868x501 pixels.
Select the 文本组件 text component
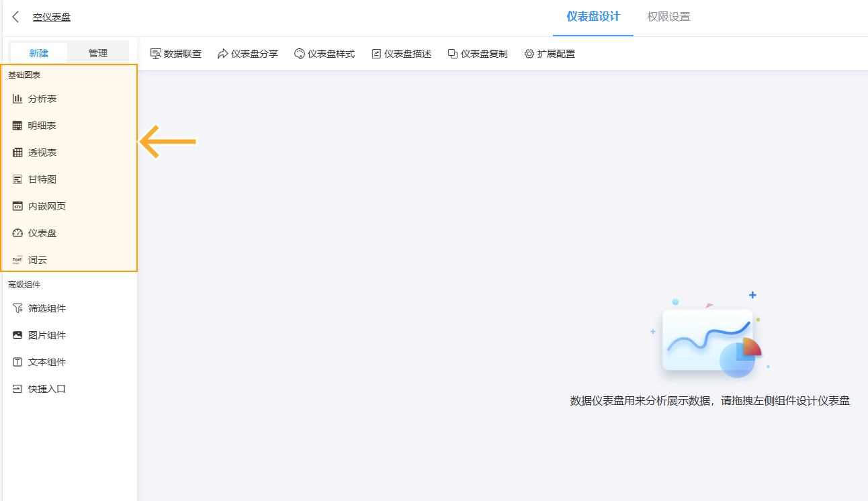42,361
